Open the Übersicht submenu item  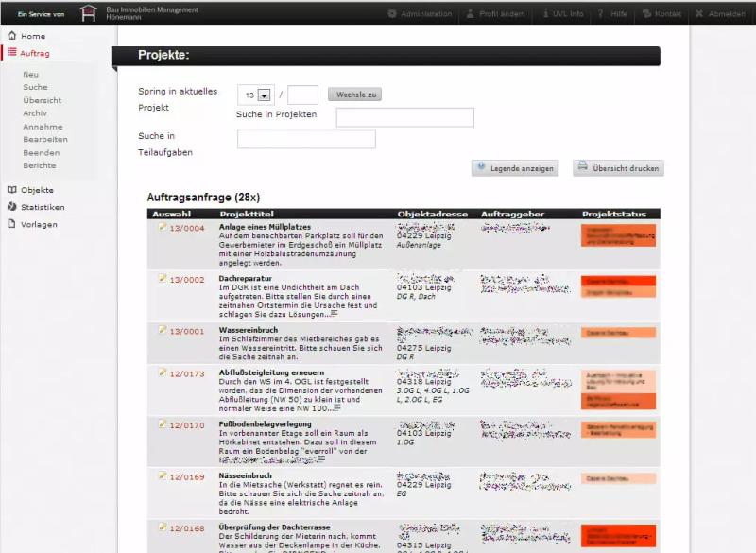[x=43, y=100]
